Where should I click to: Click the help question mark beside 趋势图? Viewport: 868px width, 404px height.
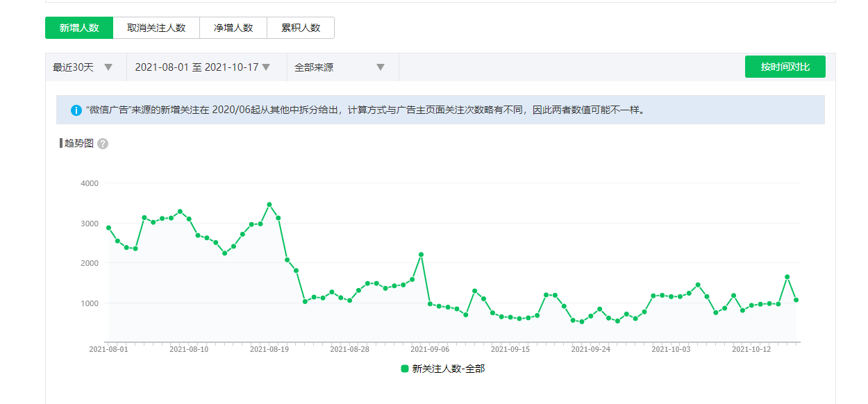point(103,144)
